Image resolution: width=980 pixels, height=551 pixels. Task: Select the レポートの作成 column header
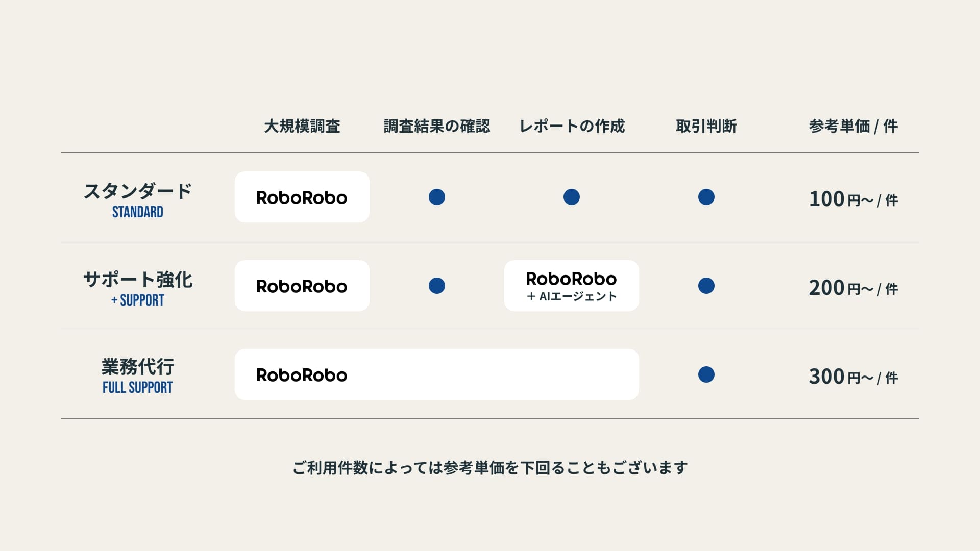[x=572, y=126]
